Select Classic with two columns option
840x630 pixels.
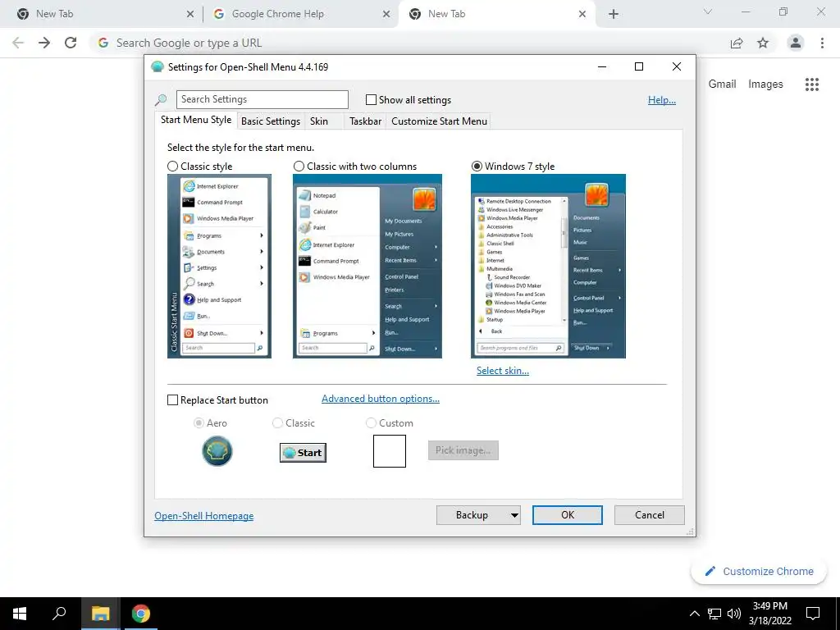299,167
